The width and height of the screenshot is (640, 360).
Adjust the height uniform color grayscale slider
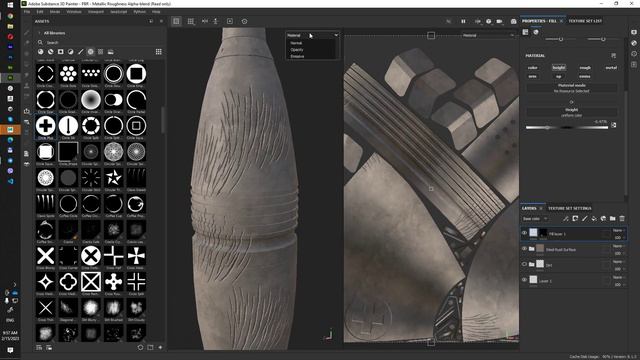(567, 128)
